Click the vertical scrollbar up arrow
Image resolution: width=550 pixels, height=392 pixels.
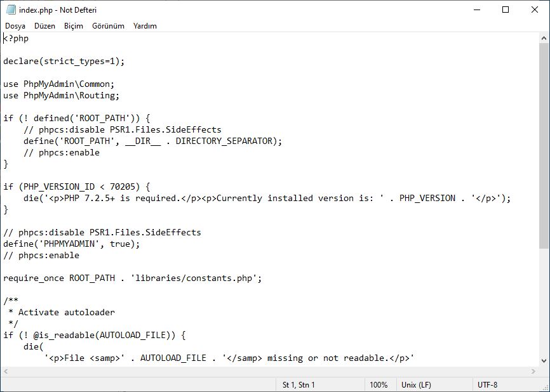tap(544, 38)
